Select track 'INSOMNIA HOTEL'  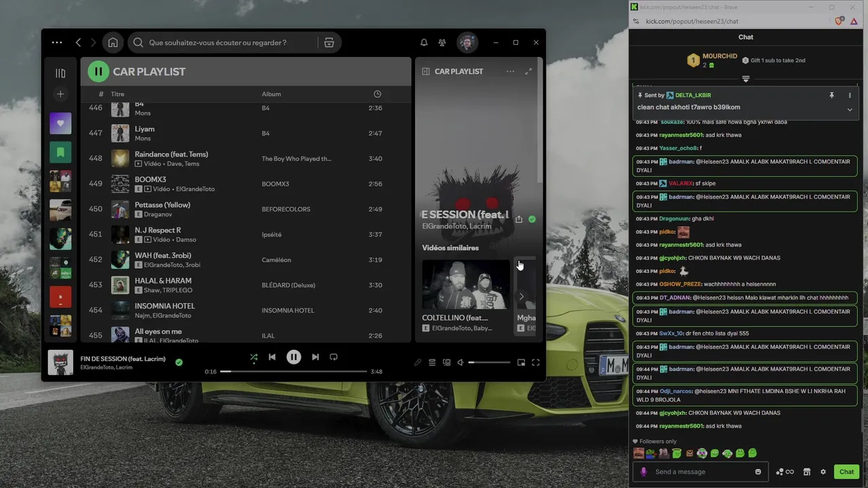point(246,310)
